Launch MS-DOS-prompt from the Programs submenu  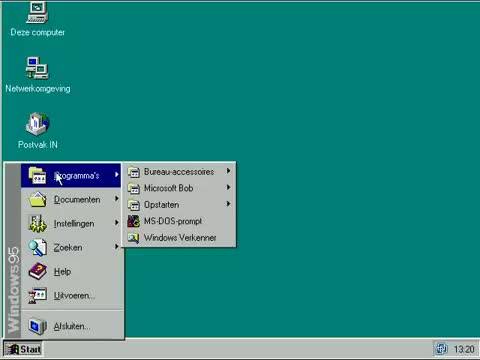point(179,221)
